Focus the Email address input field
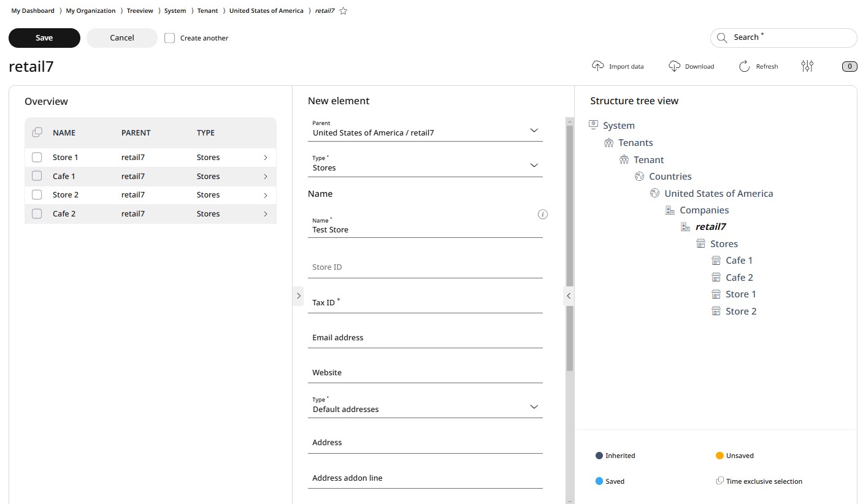This screenshot has width=863, height=504. pyautogui.click(x=425, y=337)
